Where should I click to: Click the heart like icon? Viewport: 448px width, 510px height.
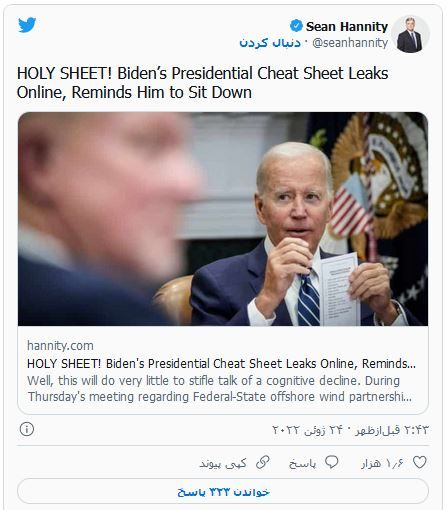tap(420, 462)
